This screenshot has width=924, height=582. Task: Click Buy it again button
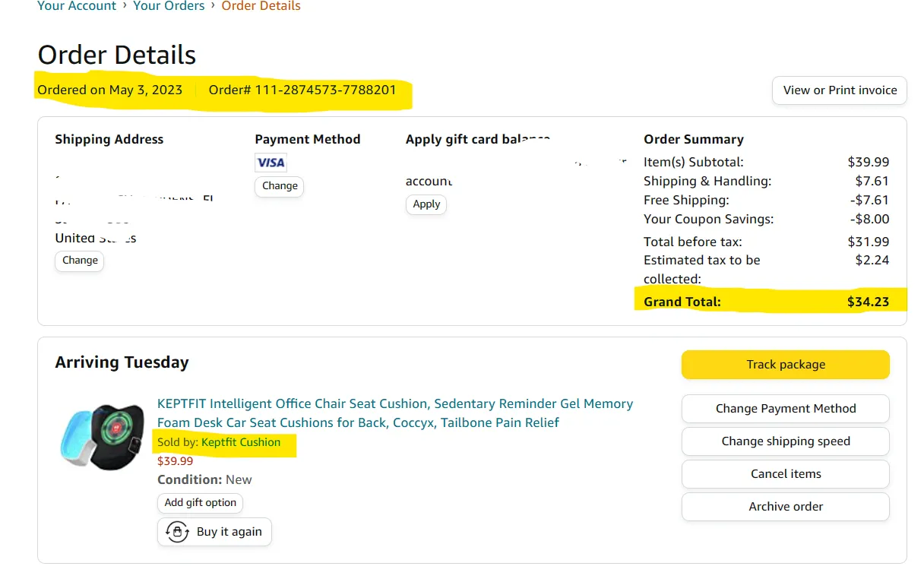pos(214,532)
